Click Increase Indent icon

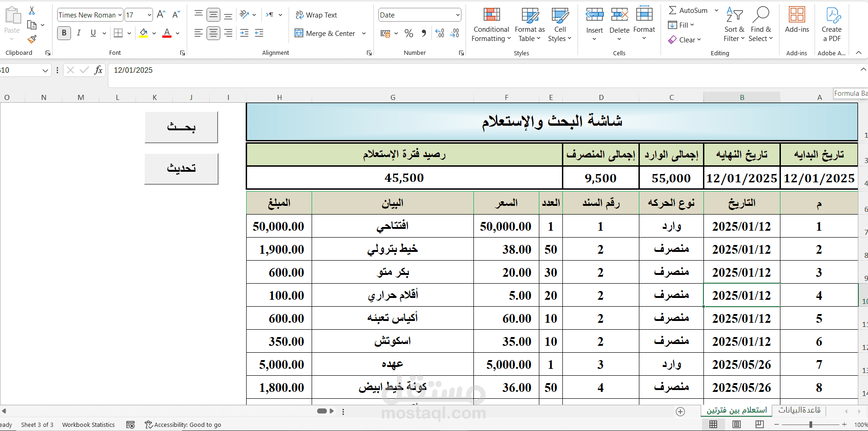coord(259,33)
